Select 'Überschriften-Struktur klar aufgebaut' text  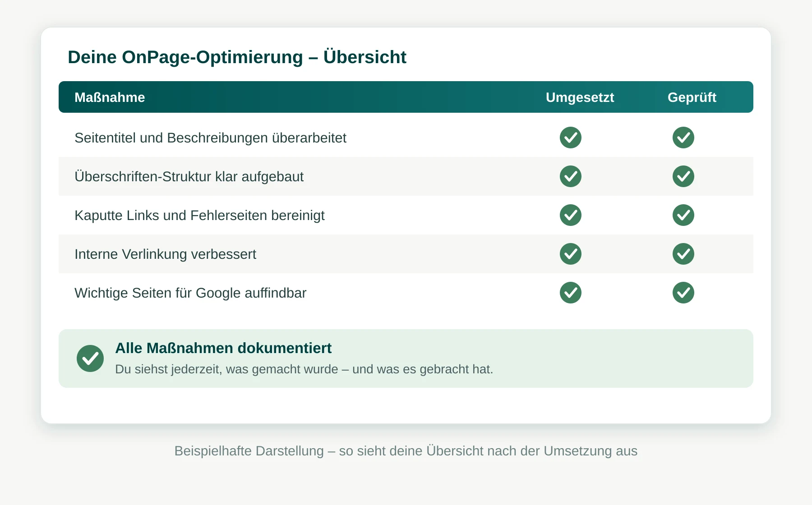tap(189, 176)
